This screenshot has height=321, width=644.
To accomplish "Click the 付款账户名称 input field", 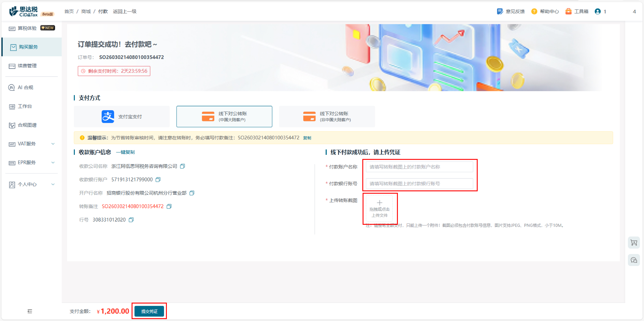I will click(x=419, y=167).
